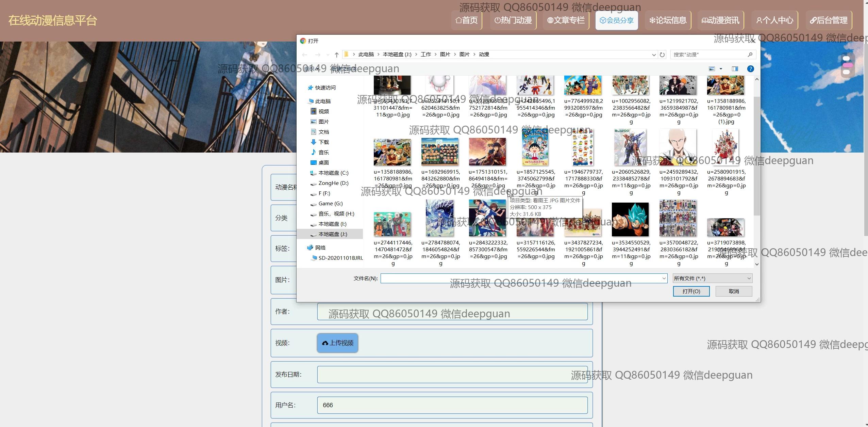The image size is (868, 427).
Task: Select thumbnail u=1692969915 image
Action: [440, 152]
